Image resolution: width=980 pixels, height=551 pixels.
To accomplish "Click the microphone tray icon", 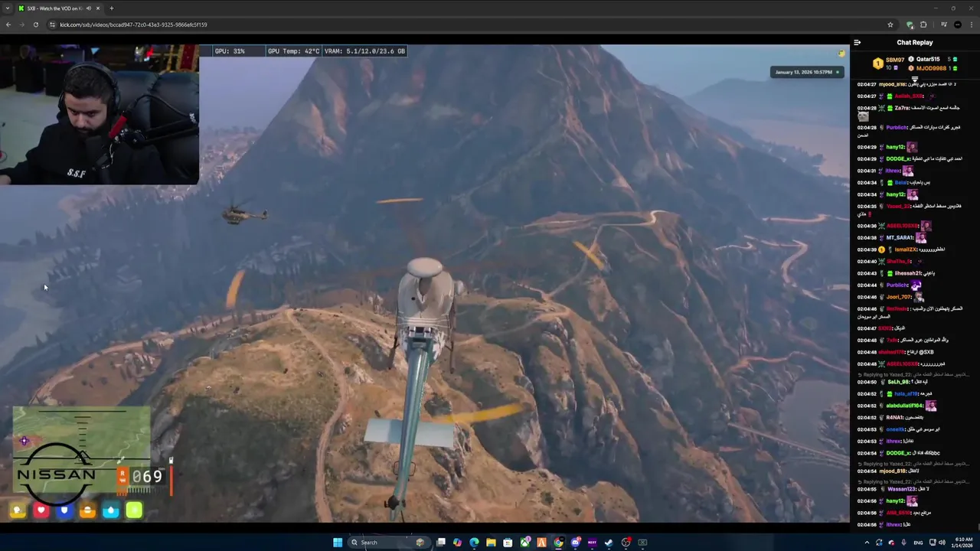I will [x=904, y=543].
